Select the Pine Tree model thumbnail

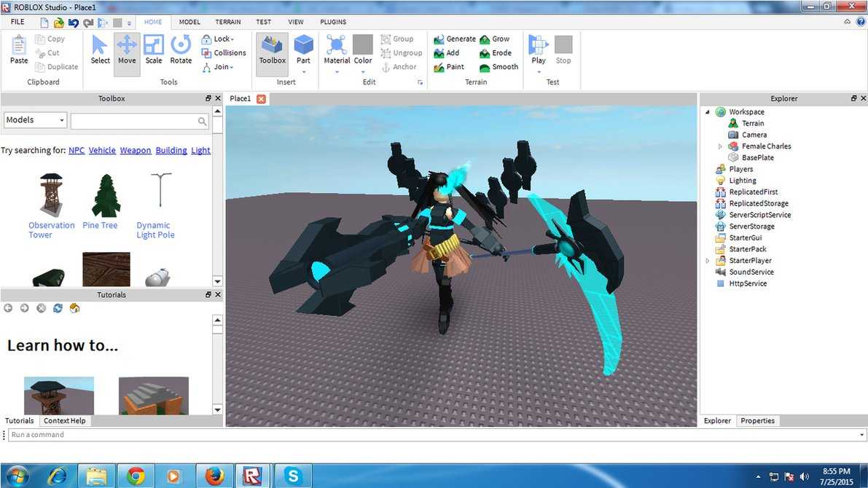click(106, 195)
